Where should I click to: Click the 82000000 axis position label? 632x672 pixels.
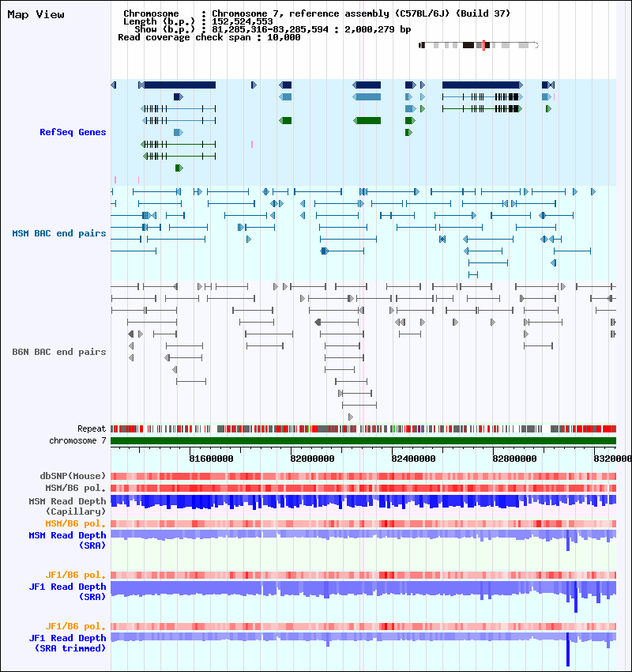(x=312, y=459)
